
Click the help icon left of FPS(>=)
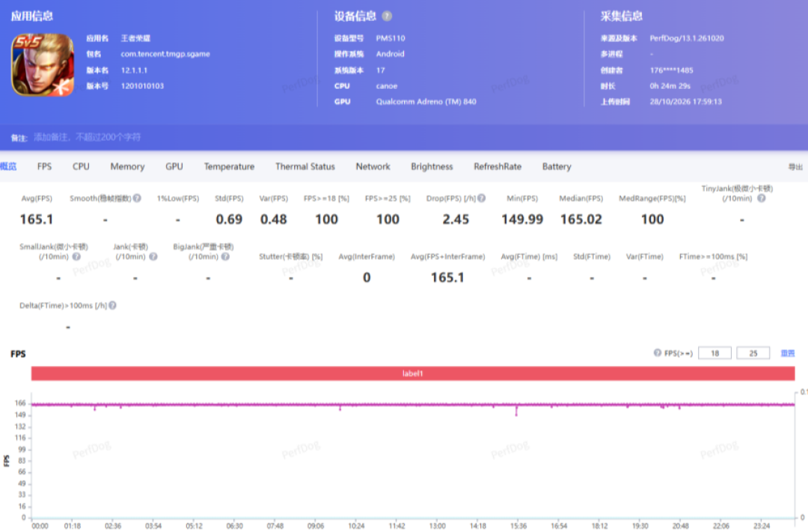pos(658,352)
